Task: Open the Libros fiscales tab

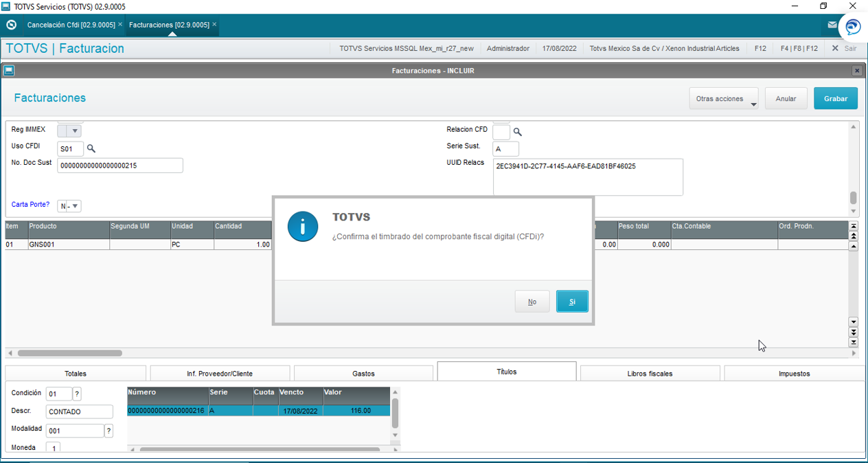Action: click(x=650, y=374)
